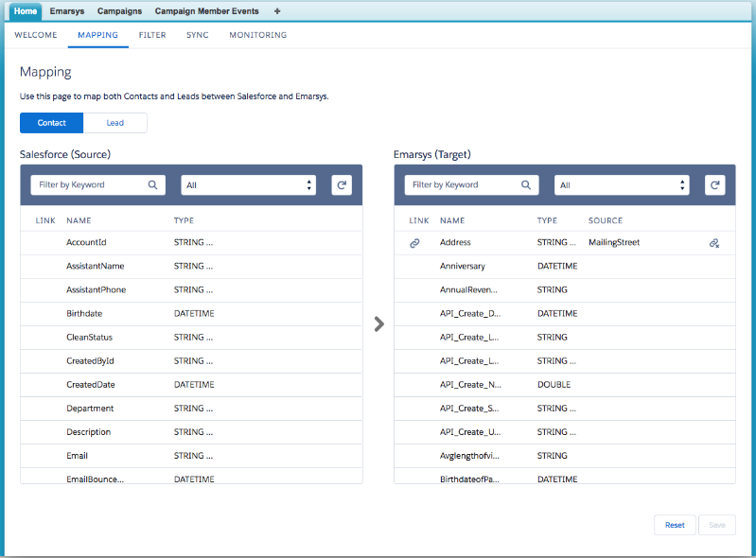This screenshot has width=756, height=558.
Task: Switch to the Home tab
Action: [x=25, y=11]
